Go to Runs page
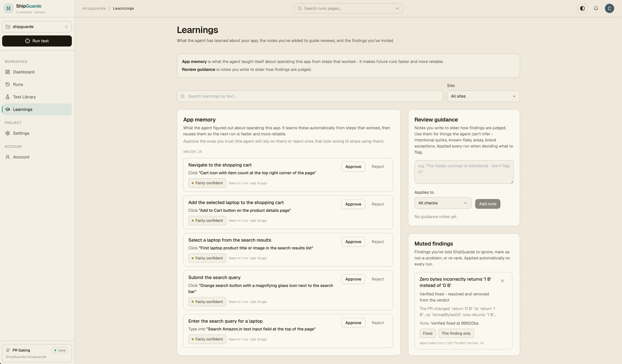 (37, 84)
